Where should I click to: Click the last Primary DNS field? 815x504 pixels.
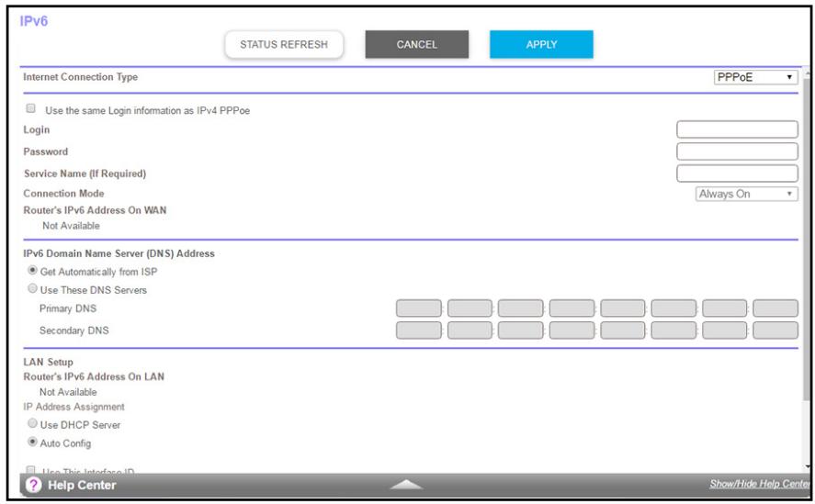pyautogui.click(x=775, y=308)
